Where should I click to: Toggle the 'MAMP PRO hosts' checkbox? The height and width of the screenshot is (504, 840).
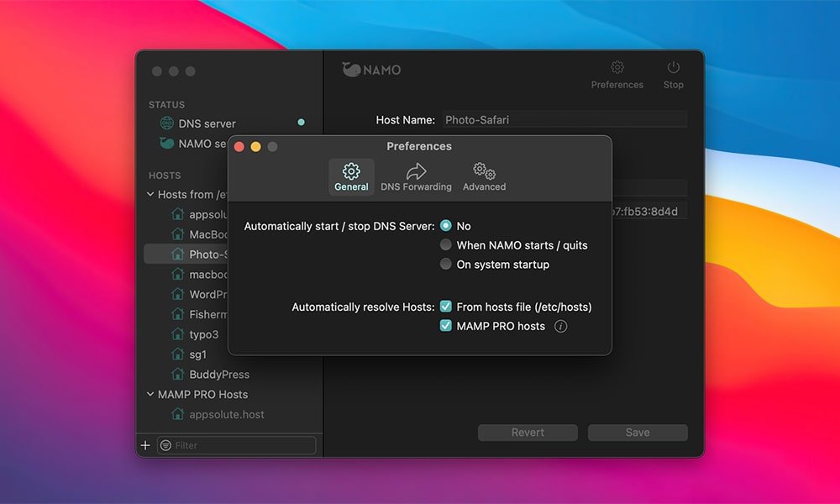[x=446, y=326]
